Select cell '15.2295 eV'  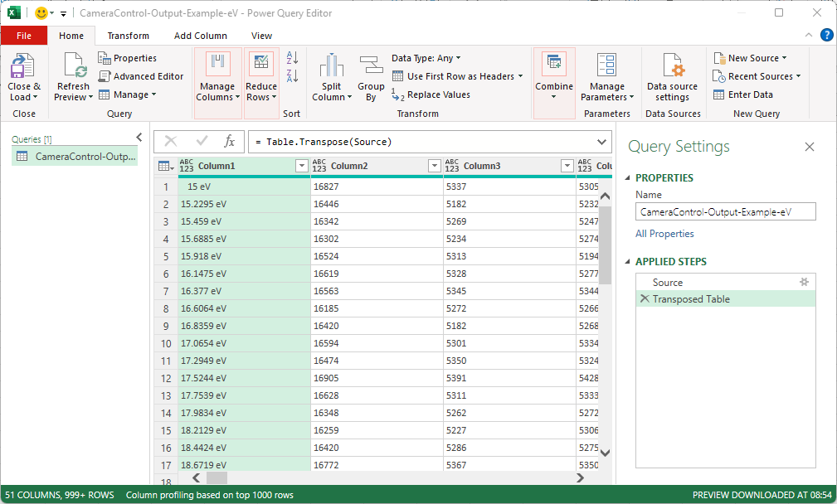244,204
